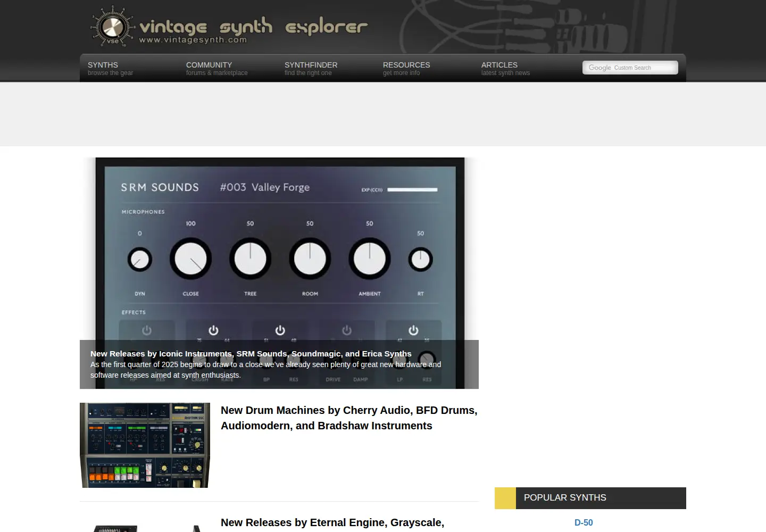
Task: Open the COMMUNITY forums & marketplace menu
Action: (x=217, y=69)
